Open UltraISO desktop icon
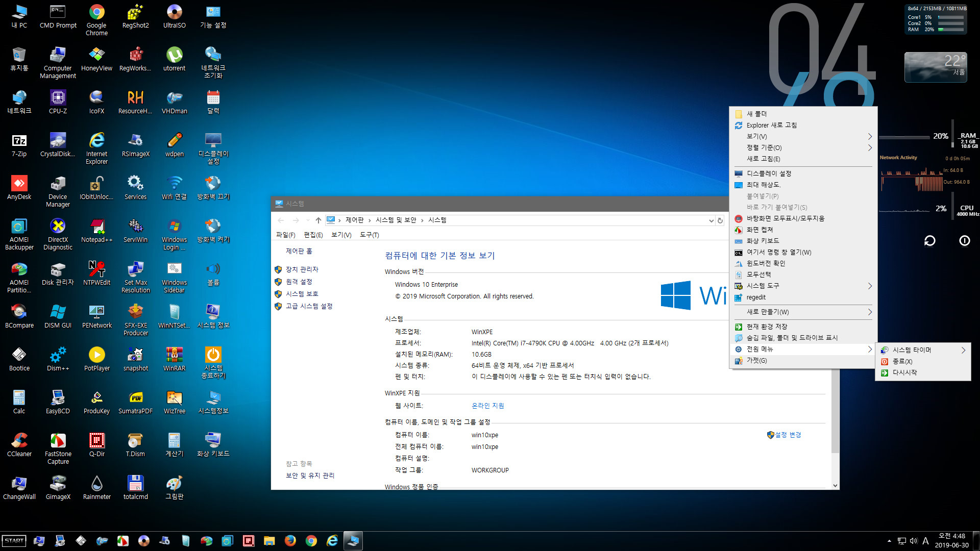The height and width of the screenshot is (551, 980). pyautogui.click(x=174, y=16)
